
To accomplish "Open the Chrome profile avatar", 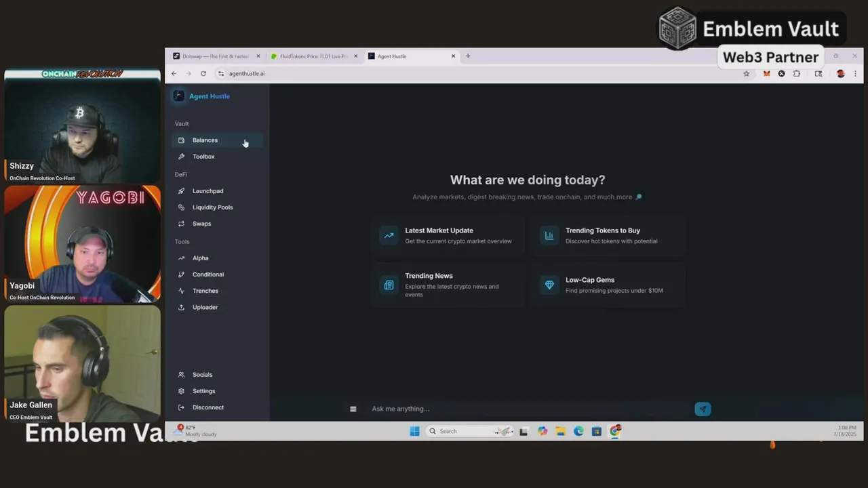I will click(x=840, y=73).
